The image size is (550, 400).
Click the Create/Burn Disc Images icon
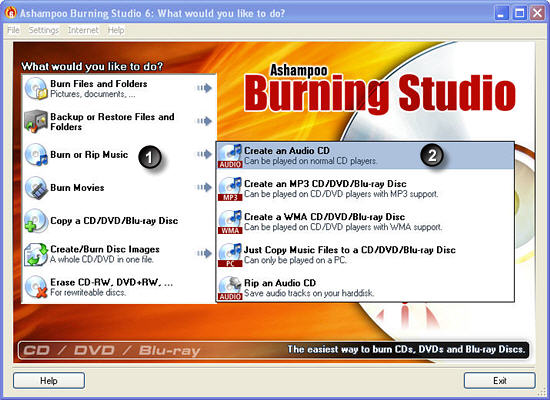point(36,254)
